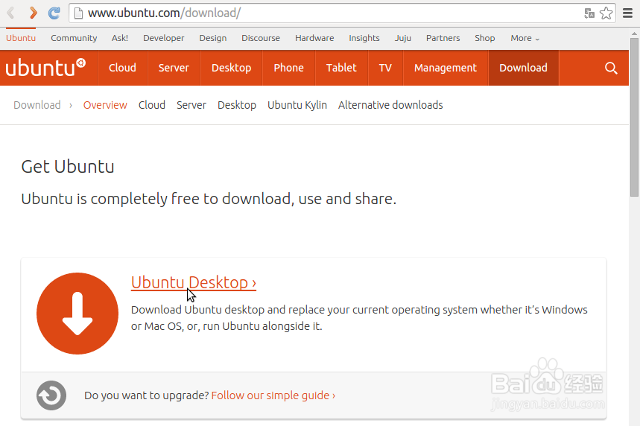
Task: Select TV in the orange navigation bar
Action: click(x=385, y=68)
